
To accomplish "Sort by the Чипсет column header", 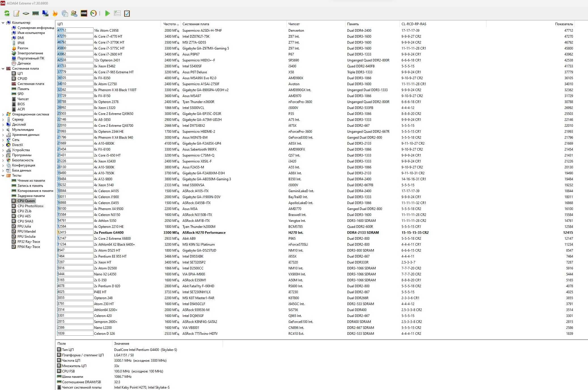I will [x=316, y=24].
